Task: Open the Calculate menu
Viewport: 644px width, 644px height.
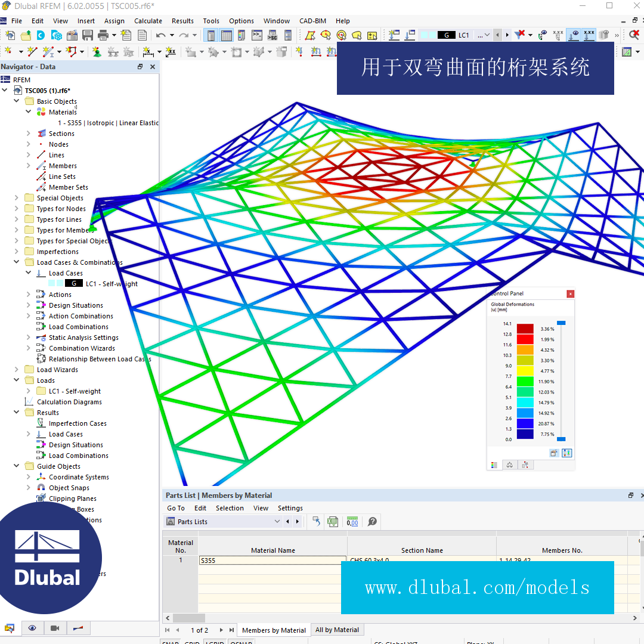Action: pyautogui.click(x=148, y=21)
